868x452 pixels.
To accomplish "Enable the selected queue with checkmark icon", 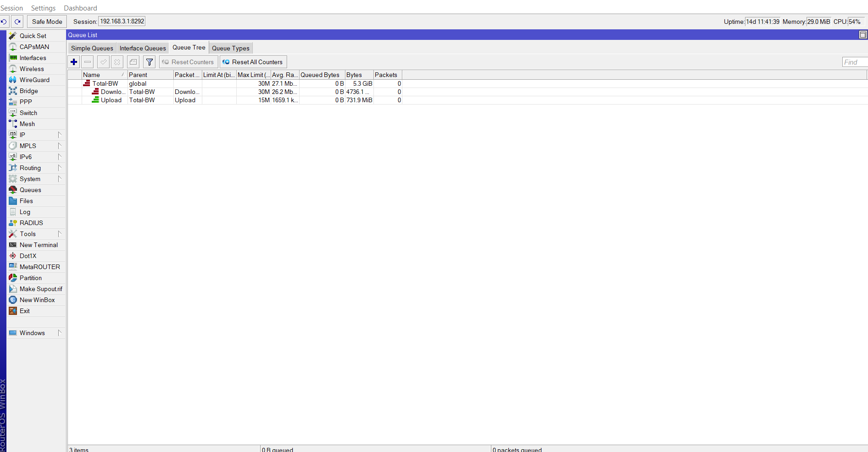I will coord(103,62).
